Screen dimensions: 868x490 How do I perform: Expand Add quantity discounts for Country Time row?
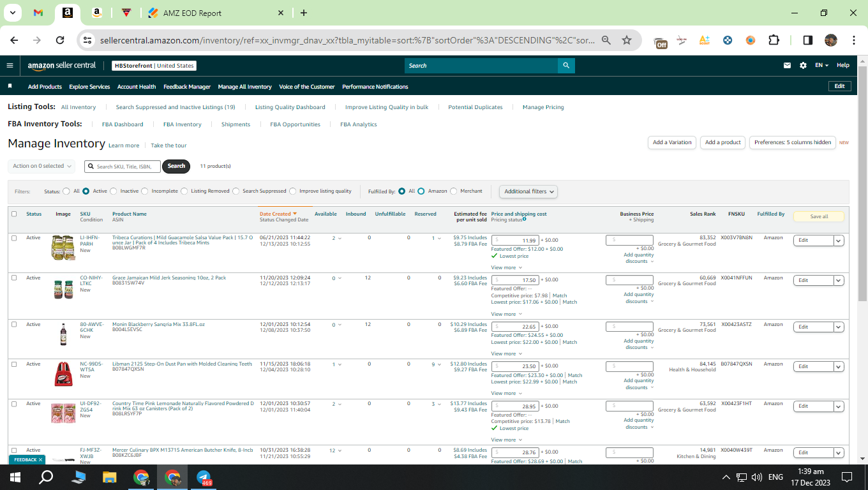pyautogui.click(x=639, y=424)
